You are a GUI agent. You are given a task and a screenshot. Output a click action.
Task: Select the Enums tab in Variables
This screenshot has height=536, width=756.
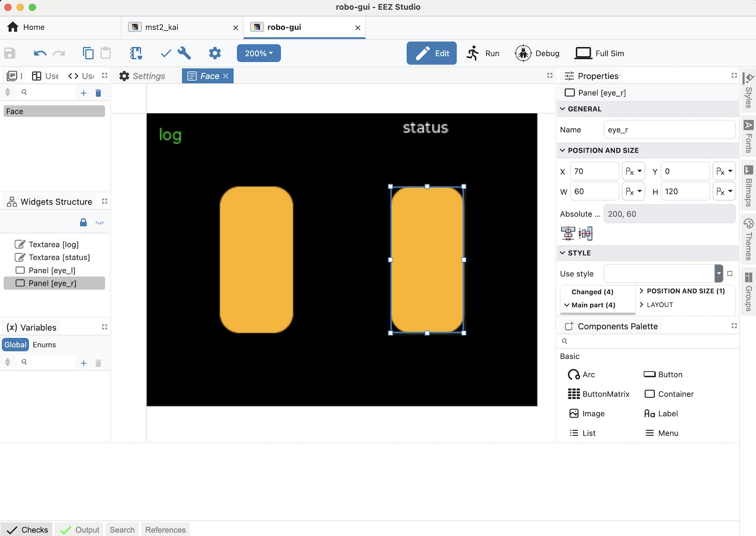[44, 345]
